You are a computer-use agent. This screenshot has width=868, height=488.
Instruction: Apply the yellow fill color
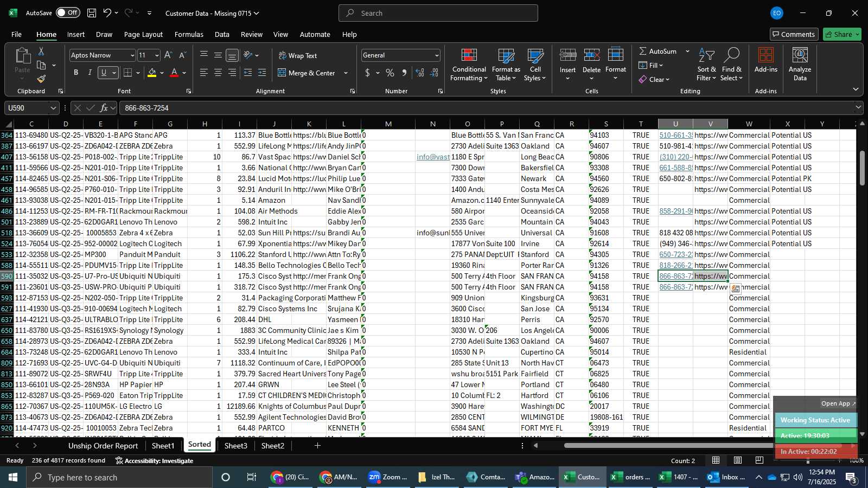152,73
